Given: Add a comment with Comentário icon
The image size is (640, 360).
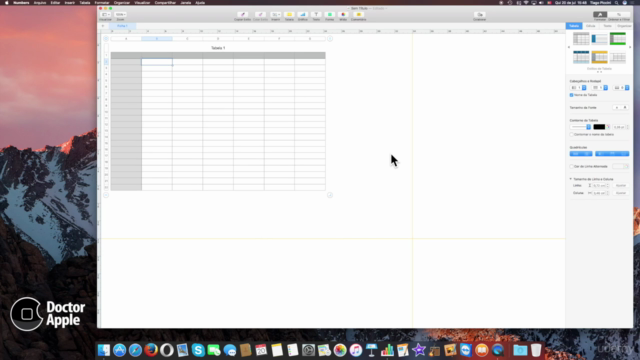Looking at the screenshot, I should (x=358, y=15).
